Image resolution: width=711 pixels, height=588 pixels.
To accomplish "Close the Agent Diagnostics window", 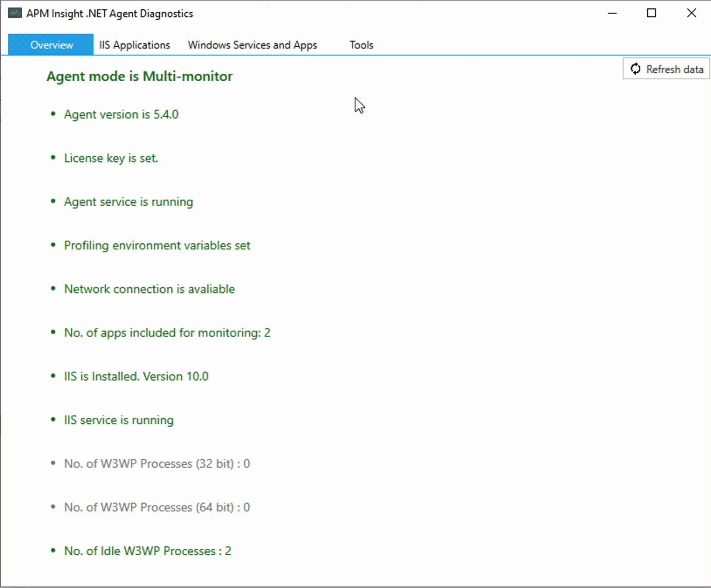I will (691, 13).
